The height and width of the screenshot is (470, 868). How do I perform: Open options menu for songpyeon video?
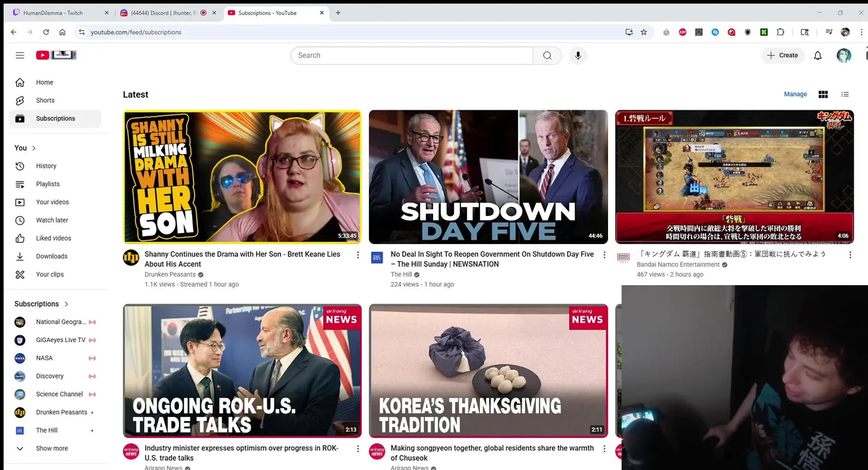pos(604,449)
